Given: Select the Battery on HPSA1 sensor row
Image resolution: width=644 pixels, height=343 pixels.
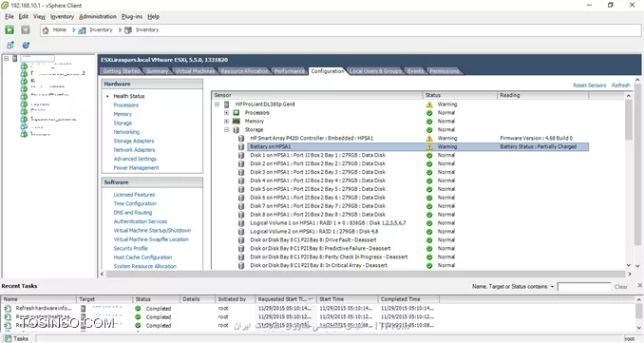Looking at the screenshot, I should pos(418,146).
